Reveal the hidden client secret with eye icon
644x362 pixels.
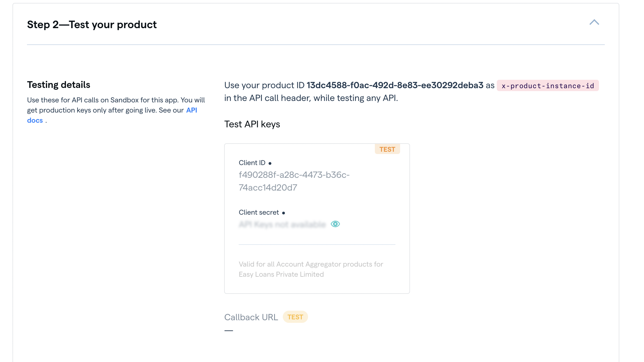click(x=335, y=224)
